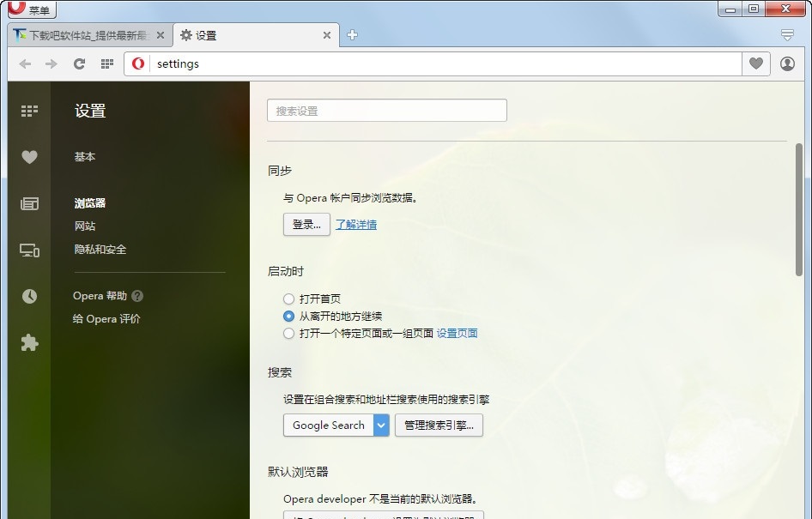This screenshot has height=519, width=812.
Task: Open the 管理搜索引擎 dropdown
Action: click(439, 425)
